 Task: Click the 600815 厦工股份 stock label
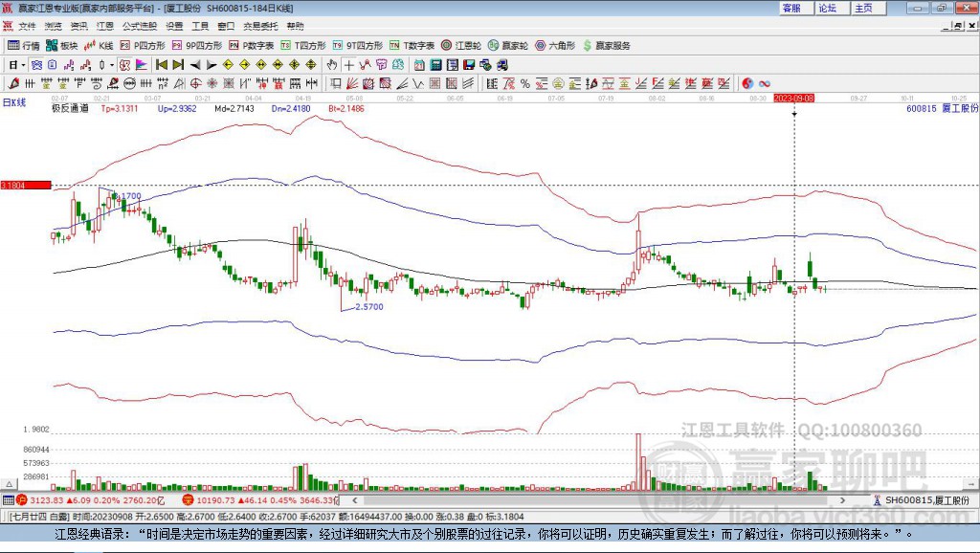[942, 108]
